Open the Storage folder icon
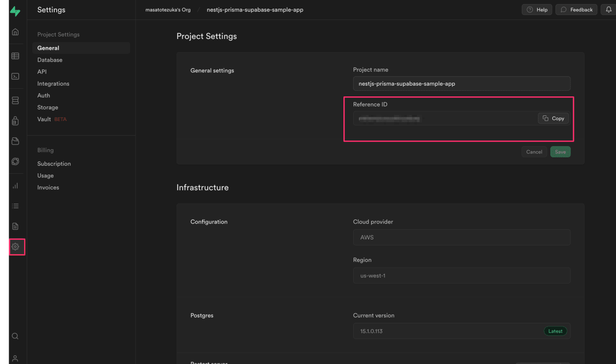616x364 pixels. click(x=15, y=141)
